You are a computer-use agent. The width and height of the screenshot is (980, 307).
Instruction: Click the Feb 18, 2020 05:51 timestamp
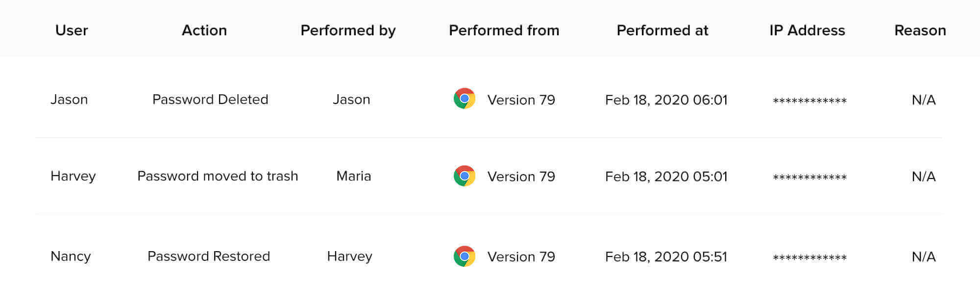[666, 257]
